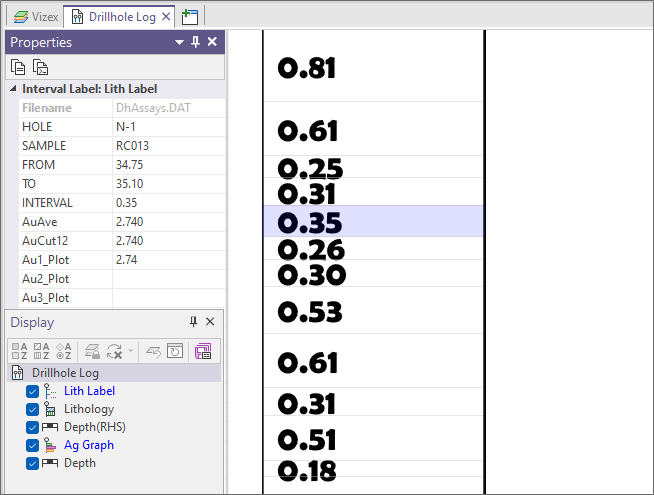The height and width of the screenshot is (495, 654).
Task: Switch to the Vizex tab
Action: (36, 17)
